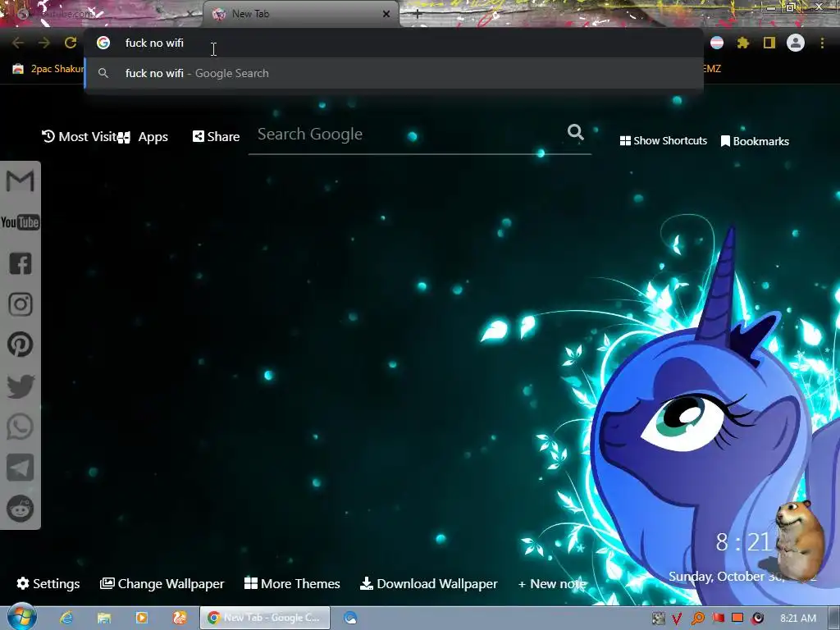Click the orange magnifier tray icon
Viewport: 840px width, 630px height.
click(697, 619)
